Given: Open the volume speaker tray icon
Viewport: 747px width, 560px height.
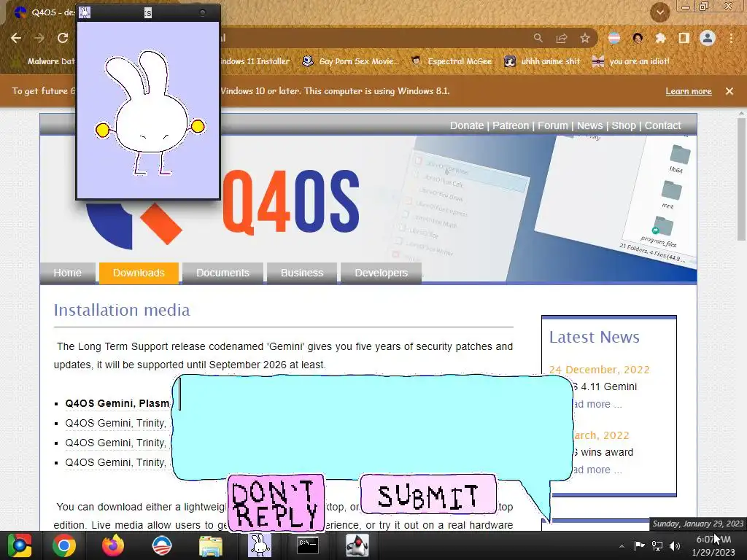Looking at the screenshot, I should click(x=675, y=545).
